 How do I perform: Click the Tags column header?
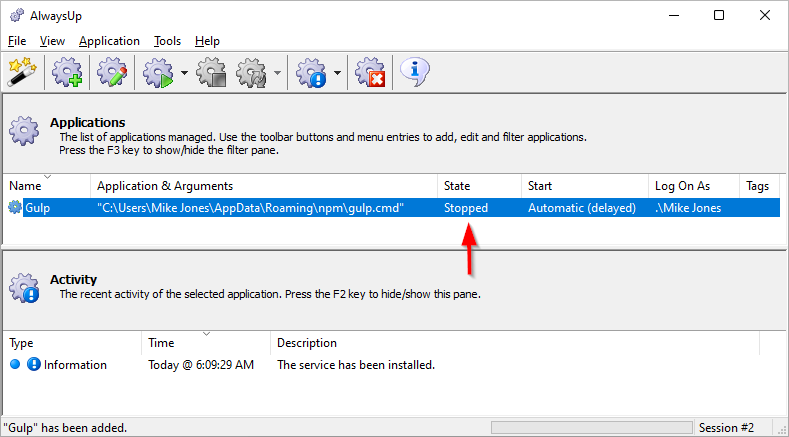click(759, 186)
